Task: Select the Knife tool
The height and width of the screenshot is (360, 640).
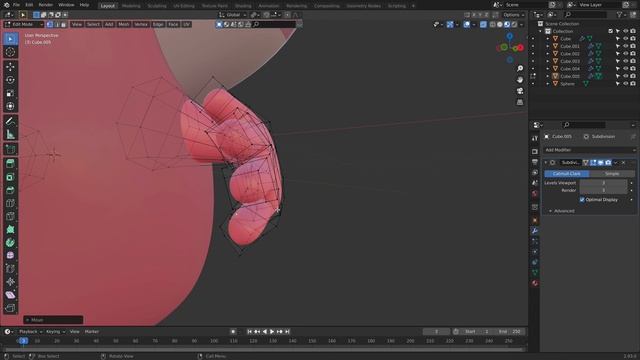Action: point(10,216)
